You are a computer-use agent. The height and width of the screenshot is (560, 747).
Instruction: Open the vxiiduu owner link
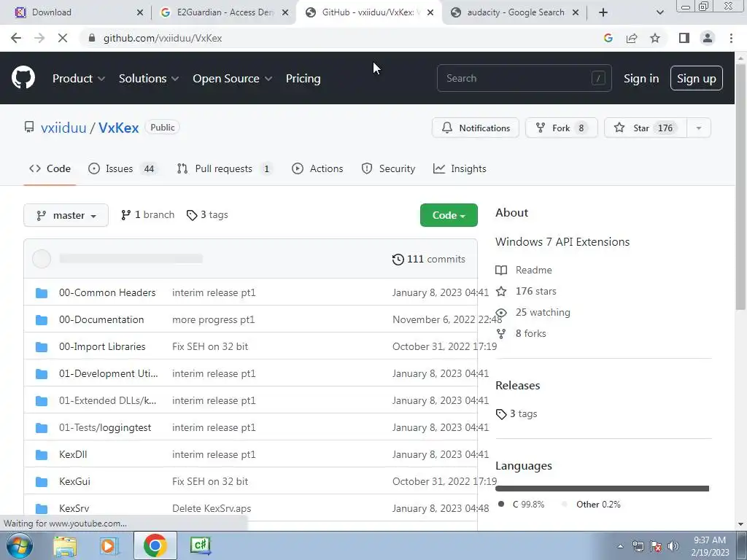63,128
